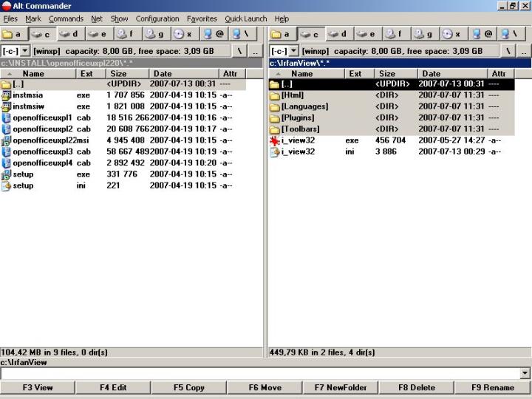The width and height of the screenshot is (532, 399).
Task: Go to parent directory in right panel
Action: (524, 51)
